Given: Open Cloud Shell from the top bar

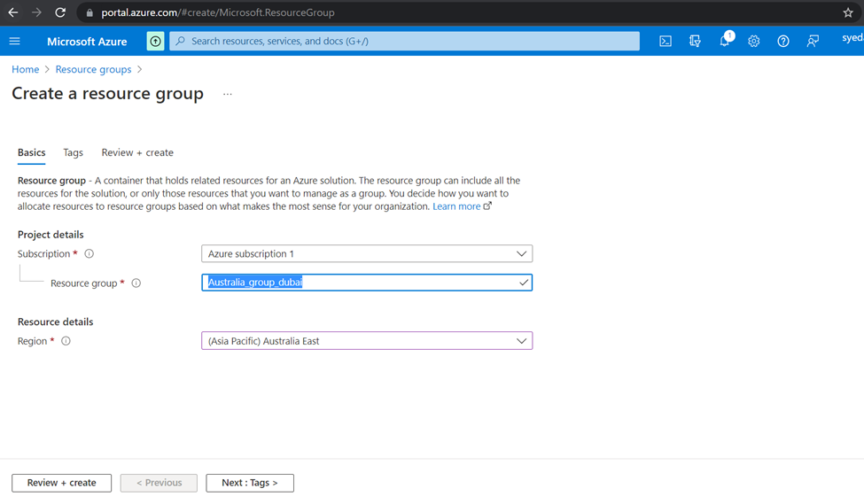Looking at the screenshot, I should [666, 41].
